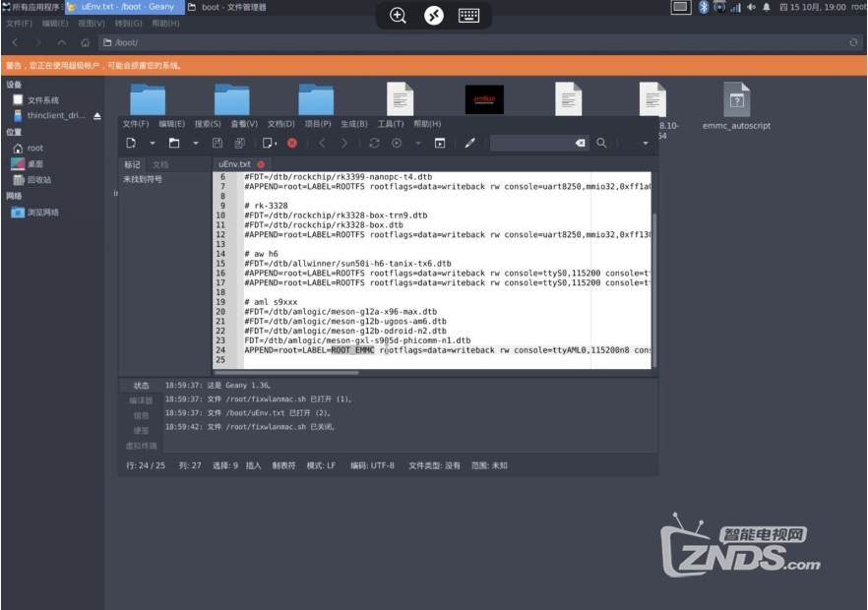
Task: Click the editor vertical scrollbar
Action: click(x=654, y=289)
